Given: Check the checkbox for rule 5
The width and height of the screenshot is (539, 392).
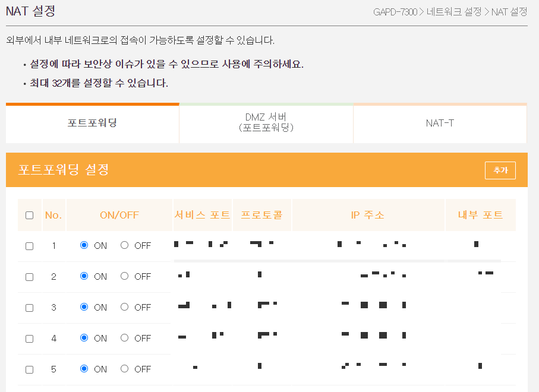Looking at the screenshot, I should click(x=30, y=369).
